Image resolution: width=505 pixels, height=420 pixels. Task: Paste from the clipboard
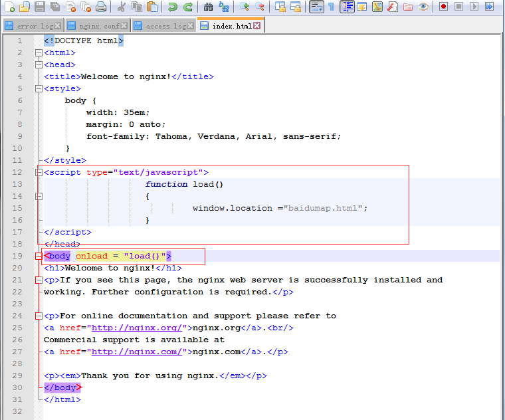click(x=152, y=7)
